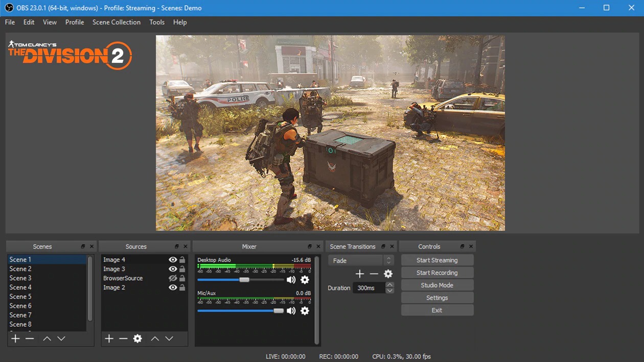The width and height of the screenshot is (644, 362).
Task: Unlock the Image 2 source
Action: pyautogui.click(x=182, y=287)
